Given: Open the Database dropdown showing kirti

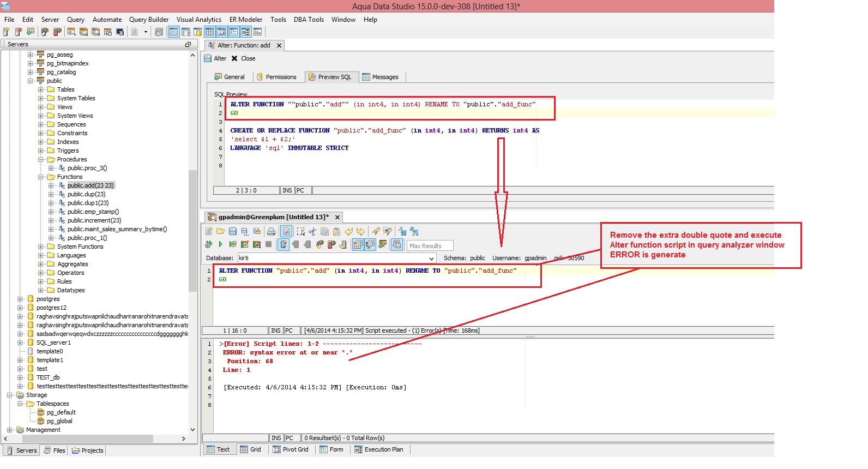Looking at the screenshot, I should [431, 258].
